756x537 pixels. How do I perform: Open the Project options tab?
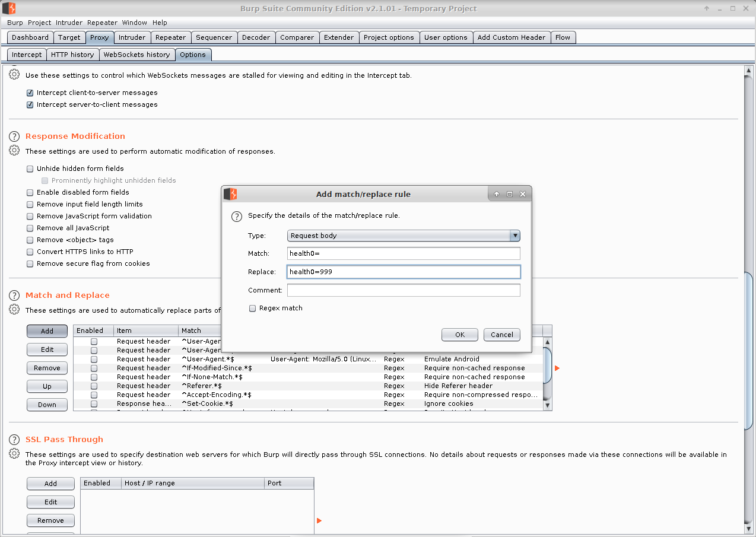coord(389,37)
